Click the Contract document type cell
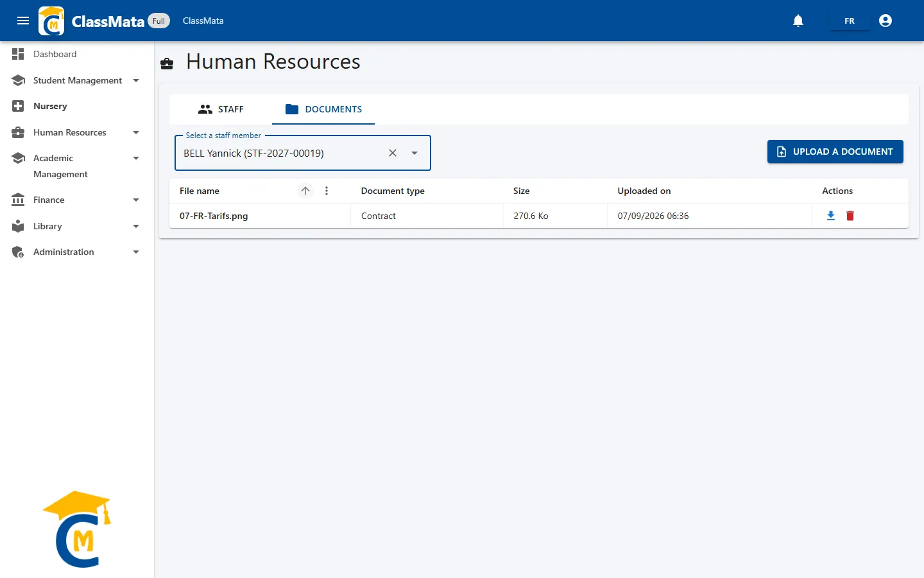The width and height of the screenshot is (924, 578). click(379, 216)
